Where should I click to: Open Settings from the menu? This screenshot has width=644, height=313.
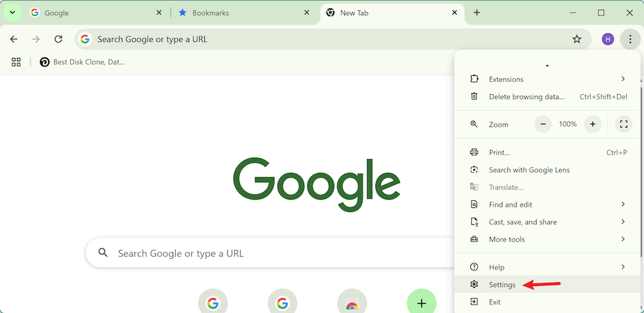click(548, 284)
